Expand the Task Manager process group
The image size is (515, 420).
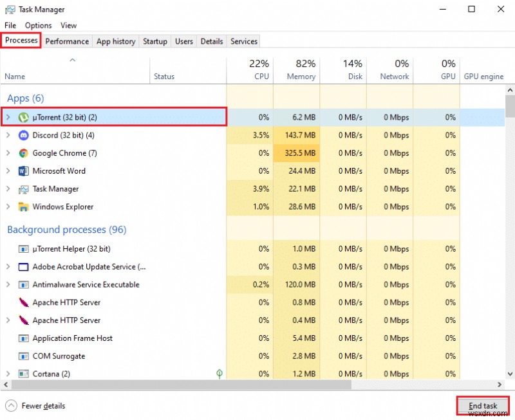(8, 189)
